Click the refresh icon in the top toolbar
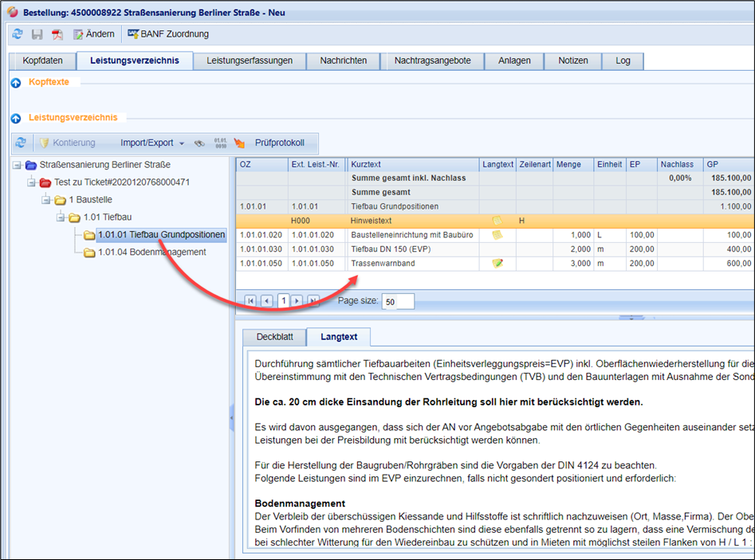The image size is (755, 560). [18, 34]
